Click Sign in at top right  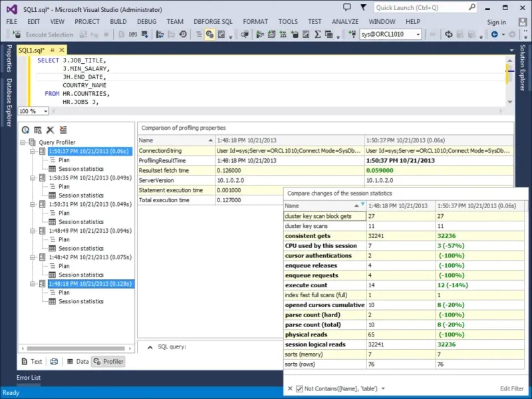[x=495, y=22]
